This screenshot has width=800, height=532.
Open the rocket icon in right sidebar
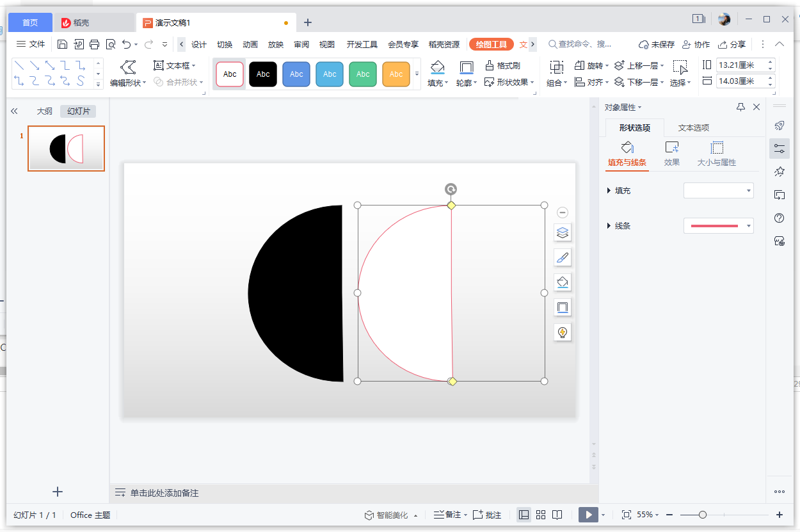pos(780,125)
